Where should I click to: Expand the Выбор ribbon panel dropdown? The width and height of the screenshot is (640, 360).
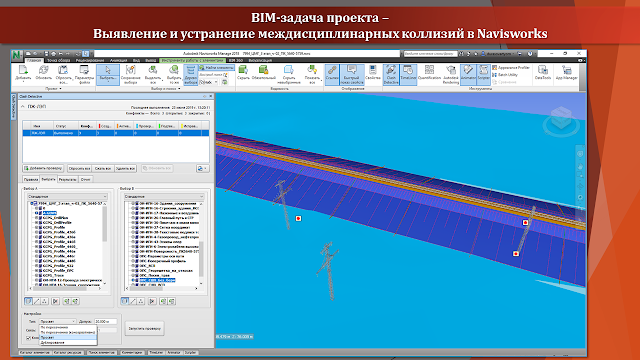pos(165,88)
